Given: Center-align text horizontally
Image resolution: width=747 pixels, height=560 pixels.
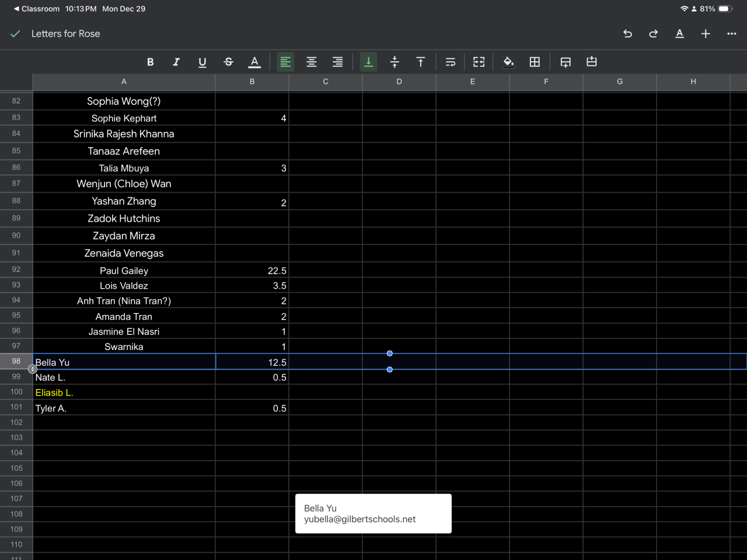Looking at the screenshot, I should coord(312,62).
